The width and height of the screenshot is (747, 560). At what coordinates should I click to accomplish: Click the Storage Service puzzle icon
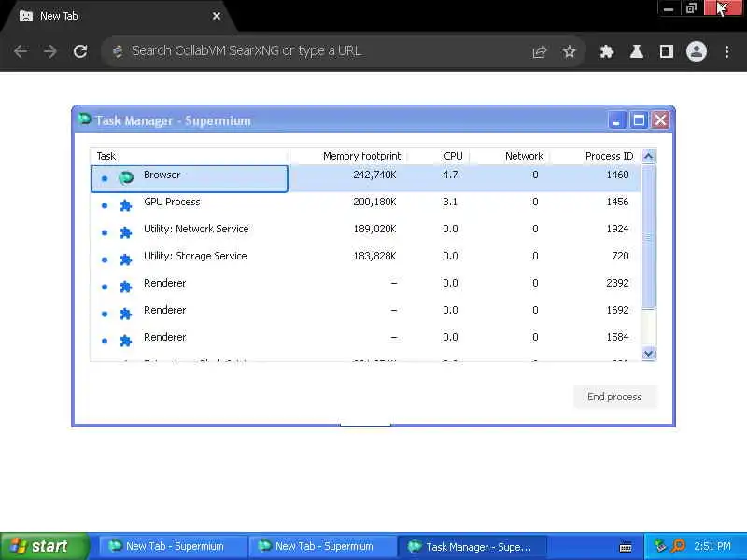[125, 259]
